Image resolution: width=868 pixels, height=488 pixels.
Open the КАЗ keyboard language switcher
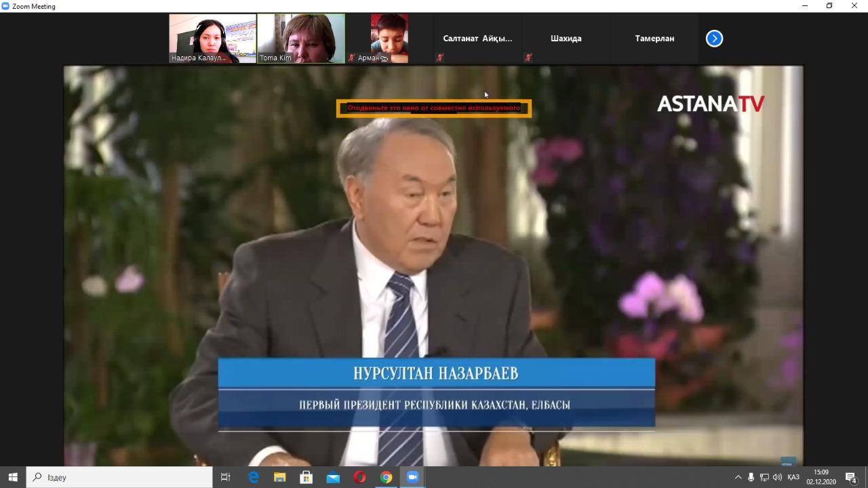point(793,477)
